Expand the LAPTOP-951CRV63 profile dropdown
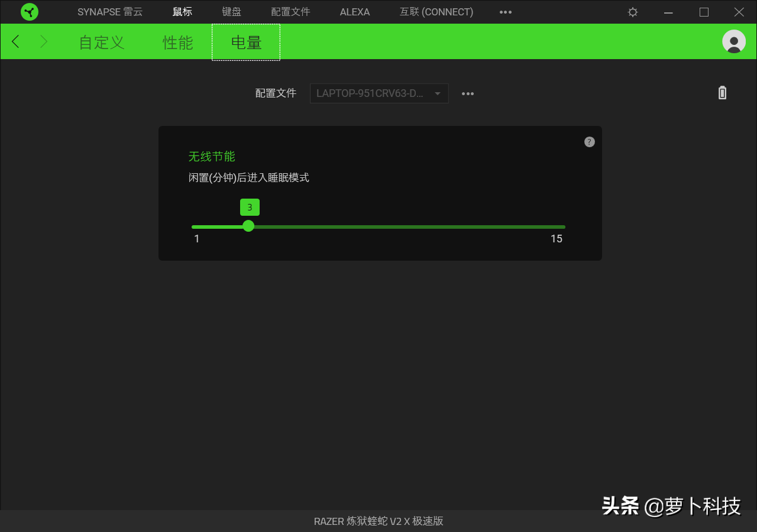757x532 pixels. coord(379,93)
